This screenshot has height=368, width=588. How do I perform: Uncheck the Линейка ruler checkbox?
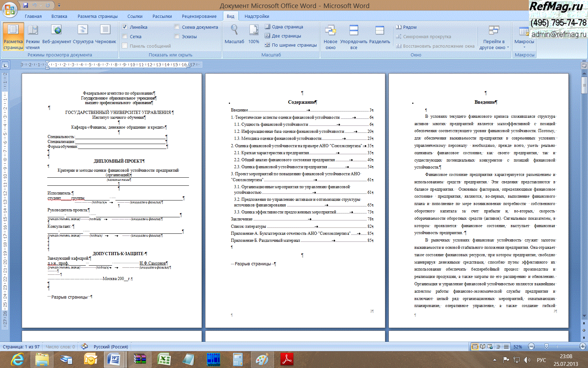tap(125, 27)
